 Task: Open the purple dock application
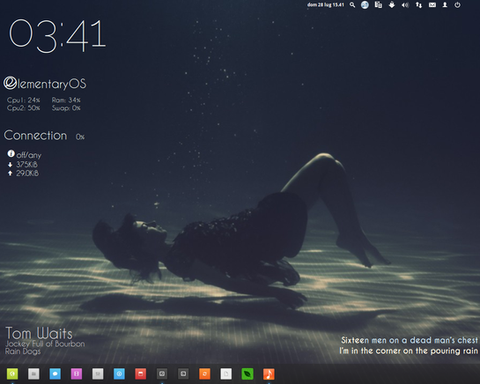click(76, 374)
